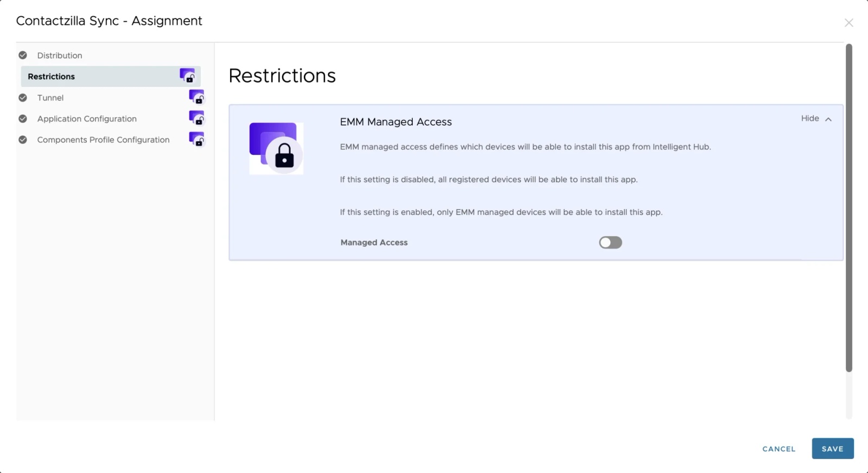This screenshot has width=868, height=473.
Task: Click the lock icon beside Application Configuration
Action: [196, 118]
